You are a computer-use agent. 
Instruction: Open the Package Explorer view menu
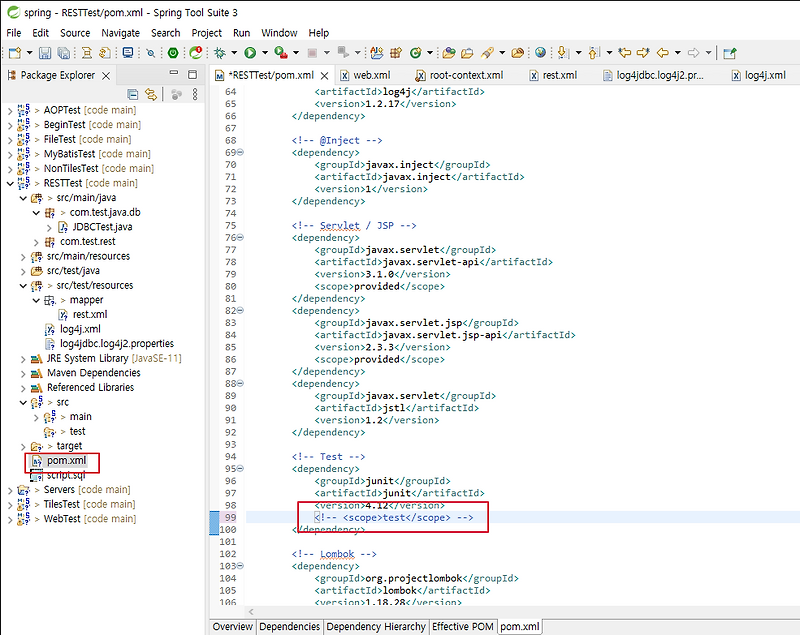196,94
